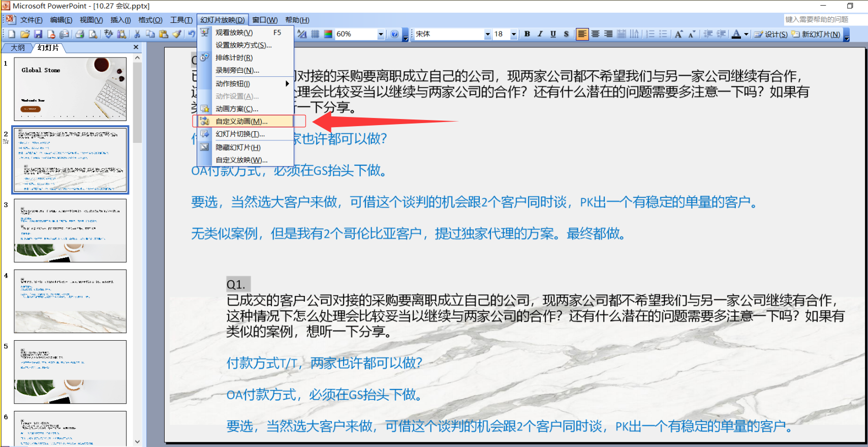This screenshot has width=868, height=447.
Task: Click the Print Preview icon
Action: click(93, 34)
